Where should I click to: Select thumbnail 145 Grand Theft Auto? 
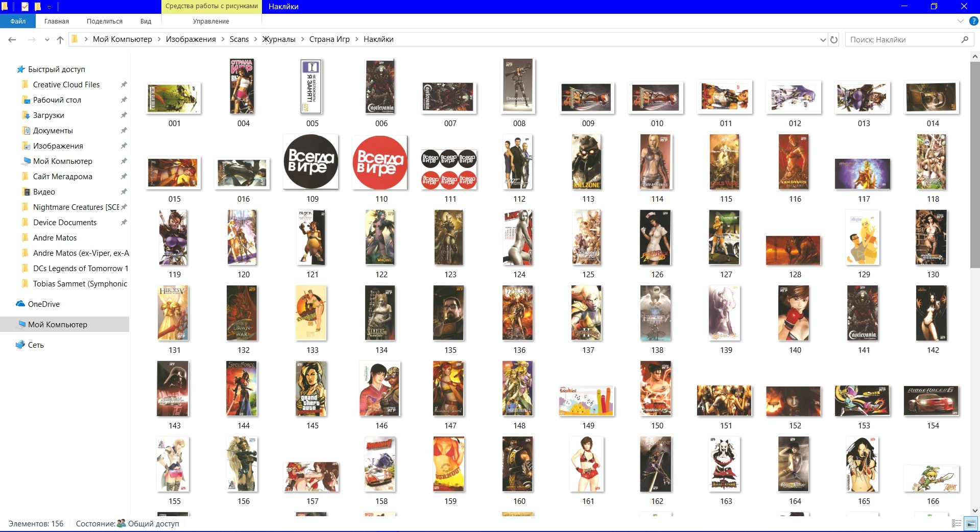tap(311, 389)
